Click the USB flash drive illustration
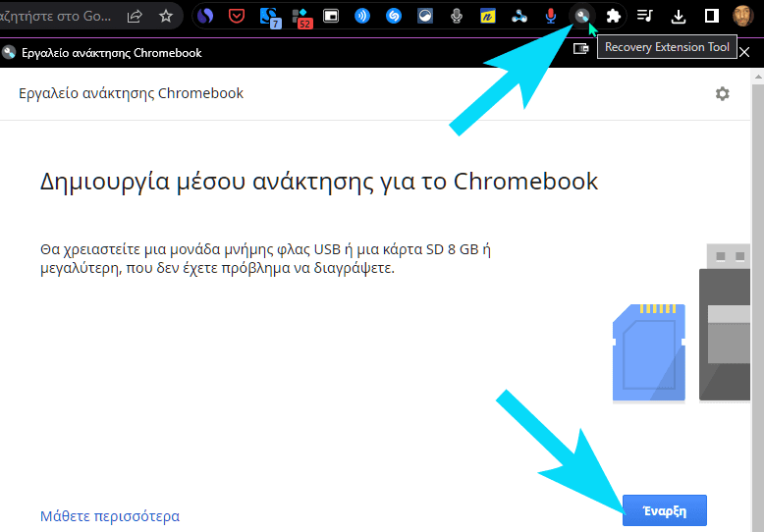Viewport: 764px width, 532px height. [x=726, y=323]
